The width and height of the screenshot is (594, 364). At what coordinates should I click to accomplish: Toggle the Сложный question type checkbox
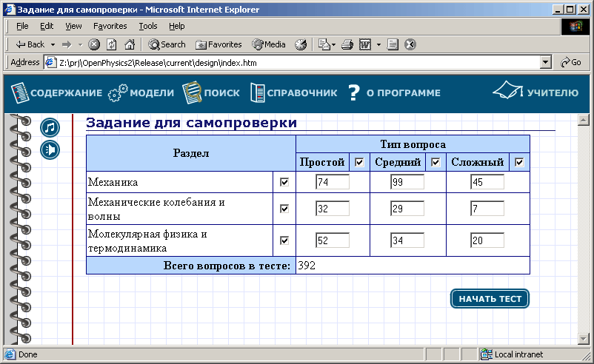click(x=519, y=162)
